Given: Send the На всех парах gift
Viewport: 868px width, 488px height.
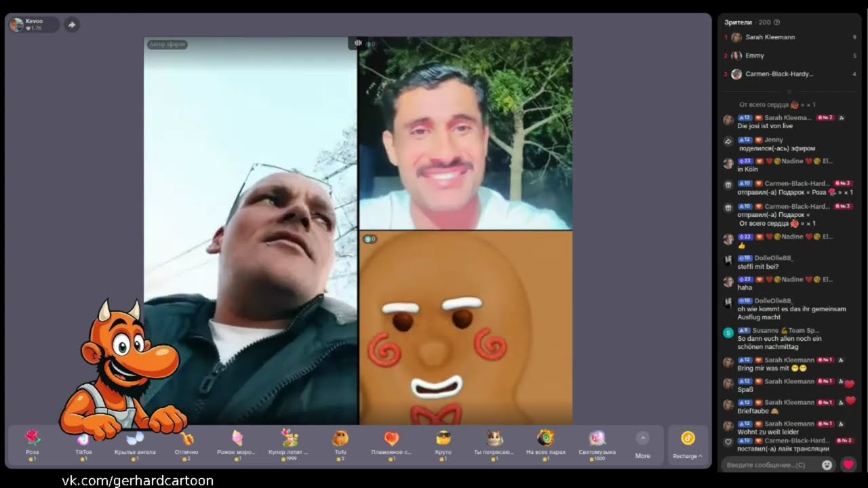Looking at the screenshot, I should (x=546, y=445).
